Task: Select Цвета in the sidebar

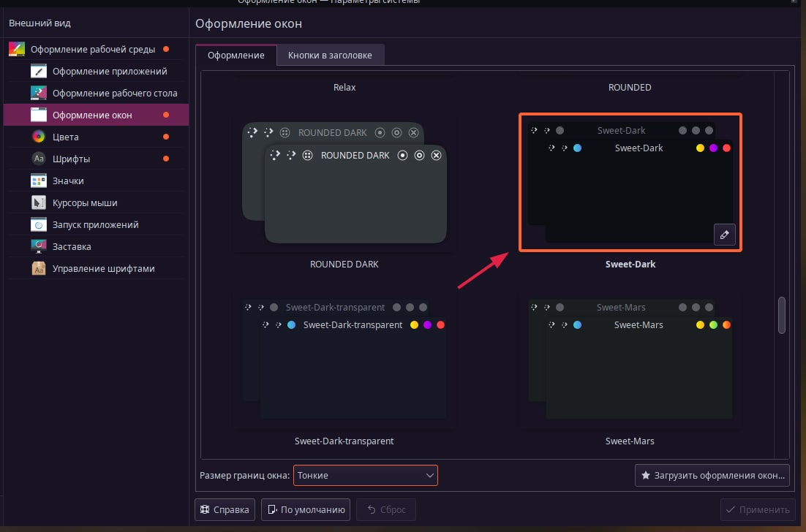Action: click(x=96, y=137)
